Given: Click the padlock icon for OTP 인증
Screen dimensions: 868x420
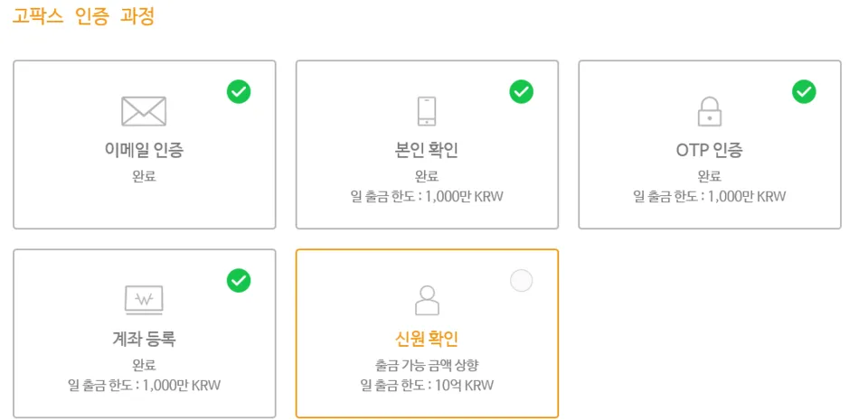Looking at the screenshot, I should coord(710,111).
